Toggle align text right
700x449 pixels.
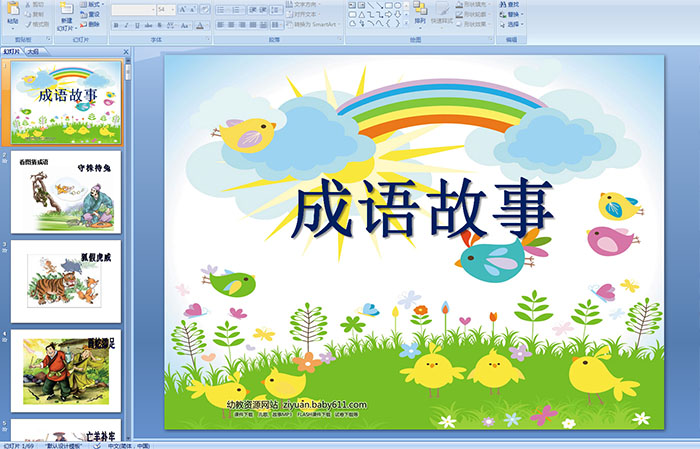pyautogui.click(x=242, y=25)
